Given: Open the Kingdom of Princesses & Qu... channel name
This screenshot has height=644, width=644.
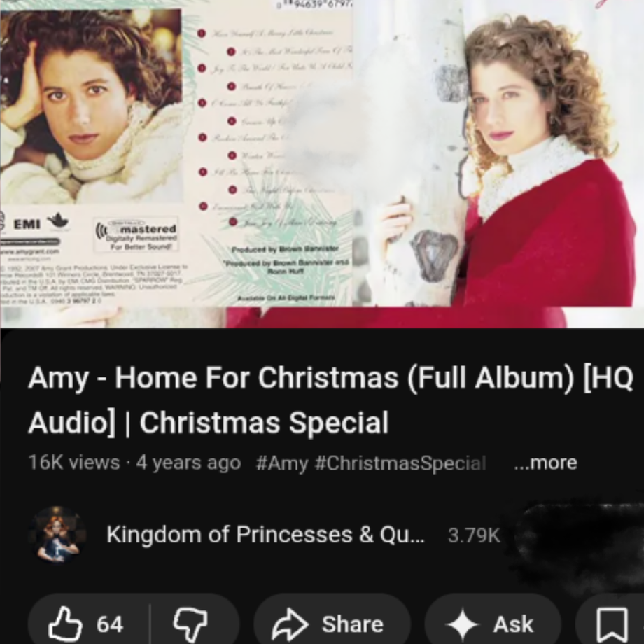Looking at the screenshot, I should (x=265, y=534).
